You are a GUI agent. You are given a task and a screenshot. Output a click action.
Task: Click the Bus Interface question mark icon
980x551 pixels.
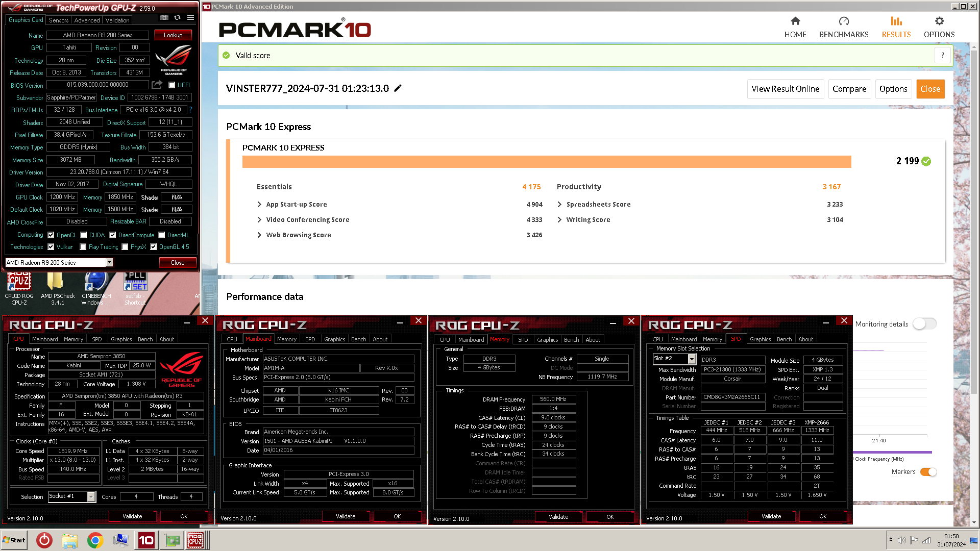[190, 110]
